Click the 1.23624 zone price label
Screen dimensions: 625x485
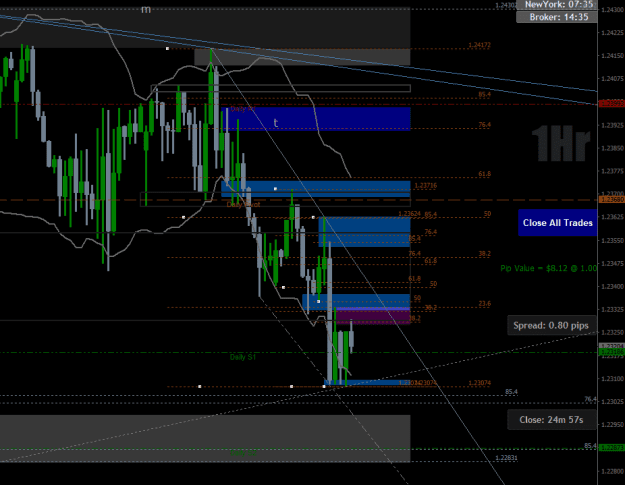(409, 214)
